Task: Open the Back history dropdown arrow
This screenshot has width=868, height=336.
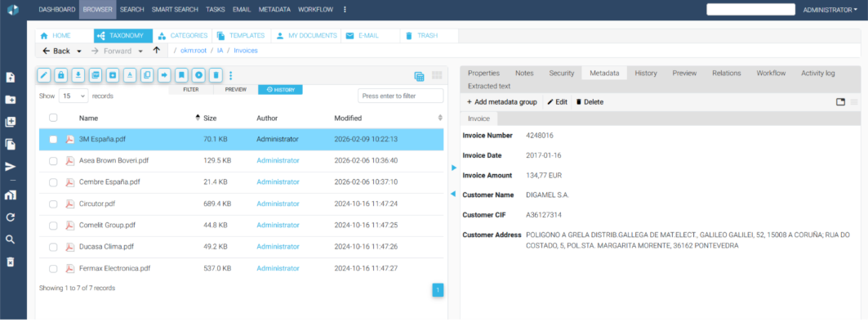Action: 79,51
